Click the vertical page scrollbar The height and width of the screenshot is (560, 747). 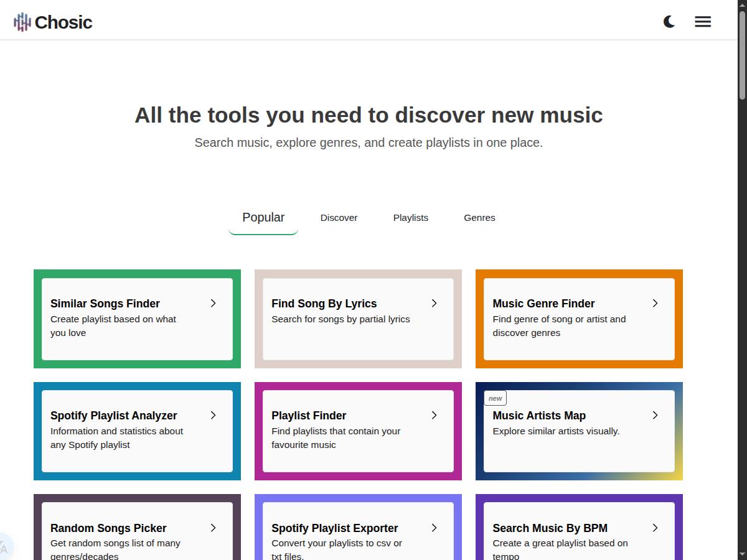[x=742, y=56]
